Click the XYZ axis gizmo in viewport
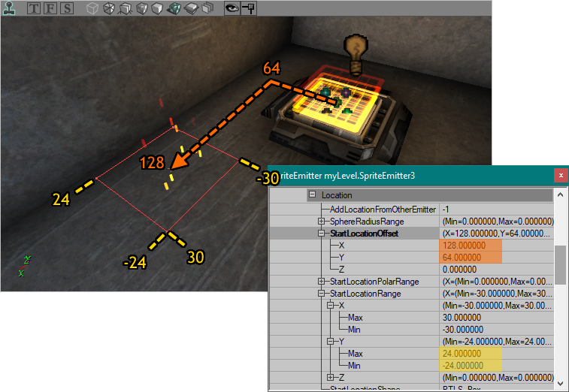This screenshot has width=569, height=392. (x=24, y=266)
